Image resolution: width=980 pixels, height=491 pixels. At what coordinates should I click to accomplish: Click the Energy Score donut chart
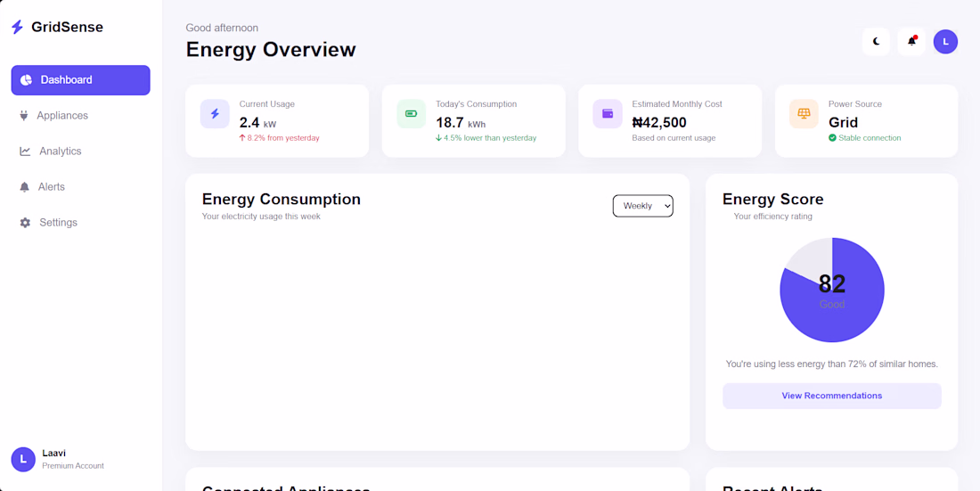pos(832,291)
